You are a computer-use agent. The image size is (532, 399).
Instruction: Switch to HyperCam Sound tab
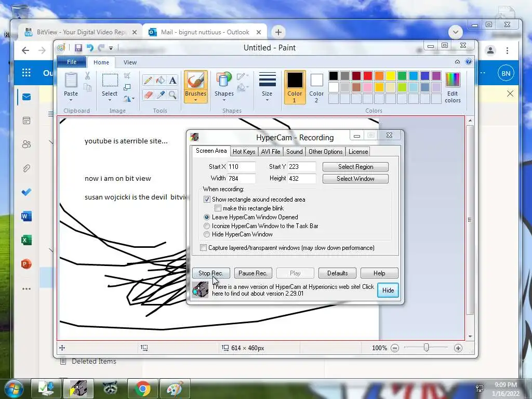(294, 152)
